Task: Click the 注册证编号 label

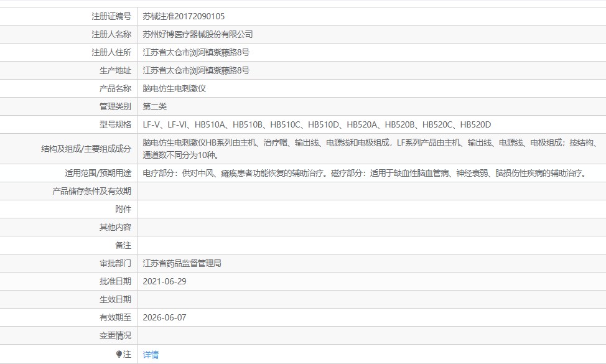Action: coord(111,16)
